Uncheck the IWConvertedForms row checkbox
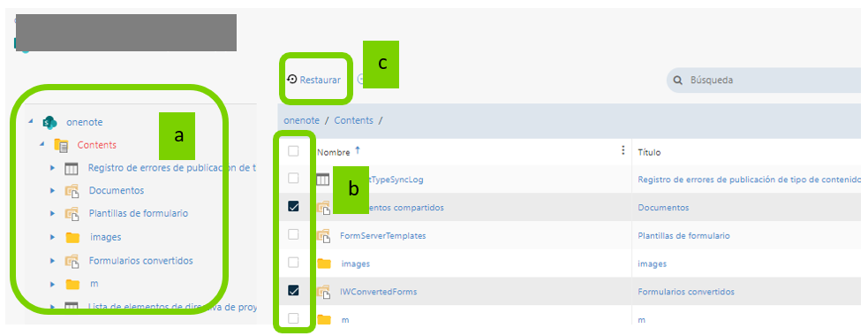The width and height of the screenshot is (868, 336). click(293, 291)
